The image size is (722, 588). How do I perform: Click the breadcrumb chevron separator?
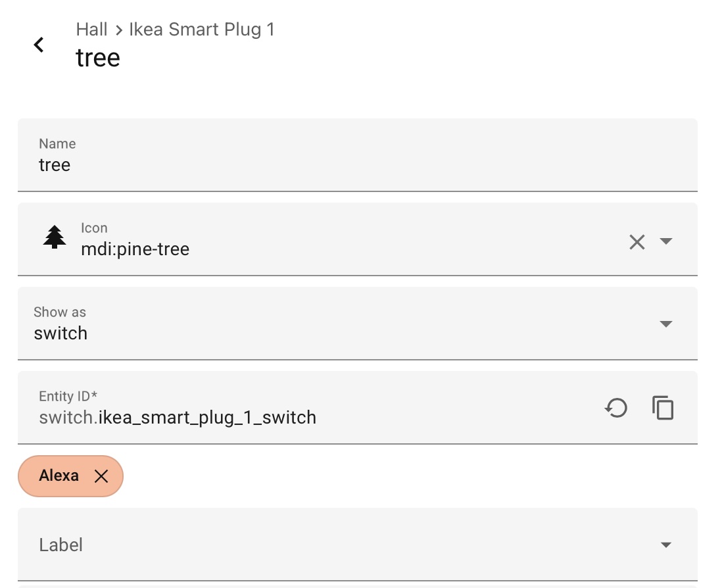(118, 29)
